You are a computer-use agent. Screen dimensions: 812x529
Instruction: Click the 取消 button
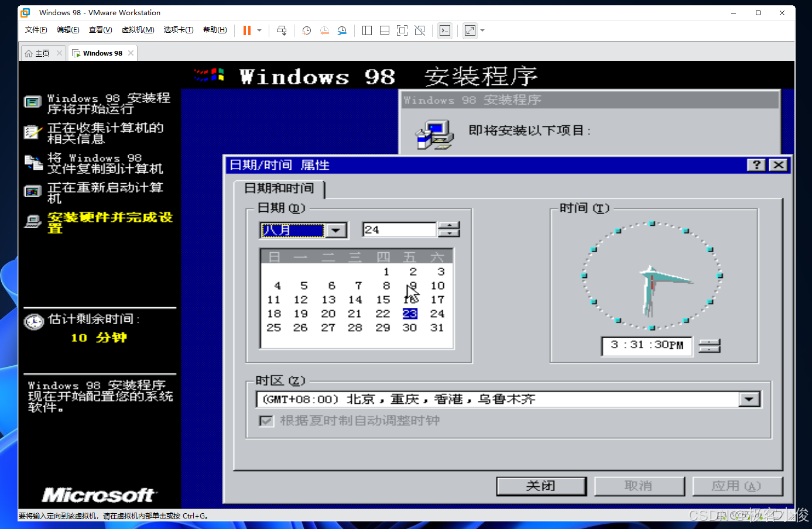(639, 486)
